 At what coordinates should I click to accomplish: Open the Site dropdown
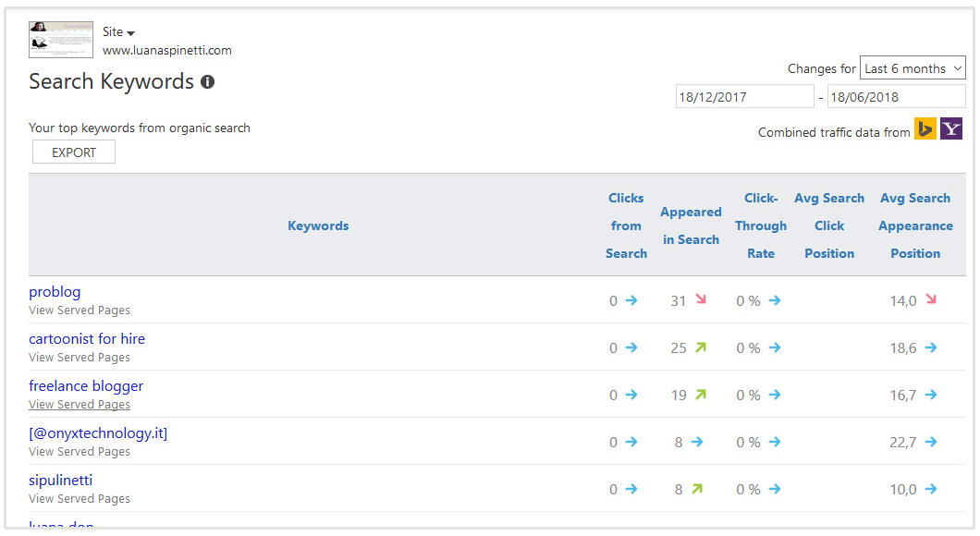pos(118,30)
